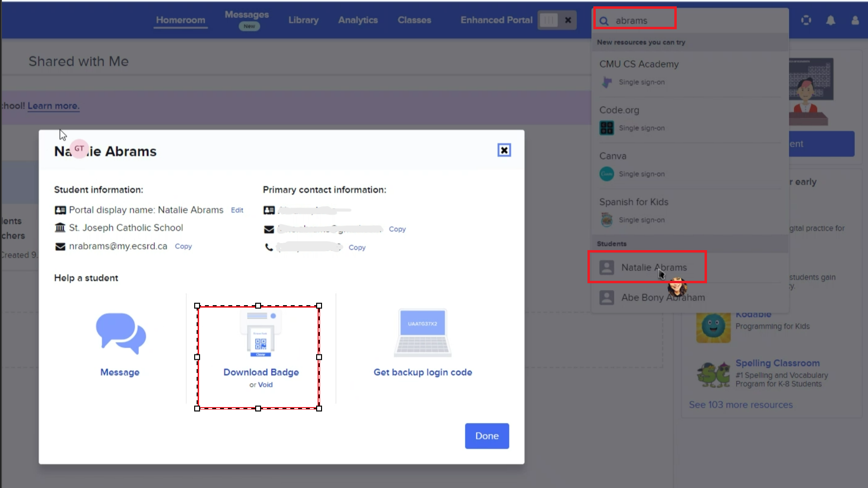Click the teacher illustration thumbnail
Screen dimensions: 868x488
click(x=810, y=92)
